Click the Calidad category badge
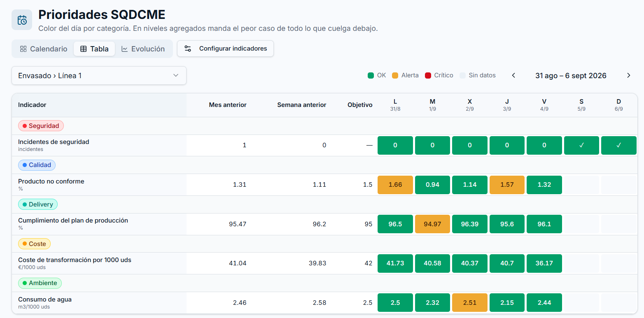Viewport: 644px width, 318px height. tap(37, 165)
